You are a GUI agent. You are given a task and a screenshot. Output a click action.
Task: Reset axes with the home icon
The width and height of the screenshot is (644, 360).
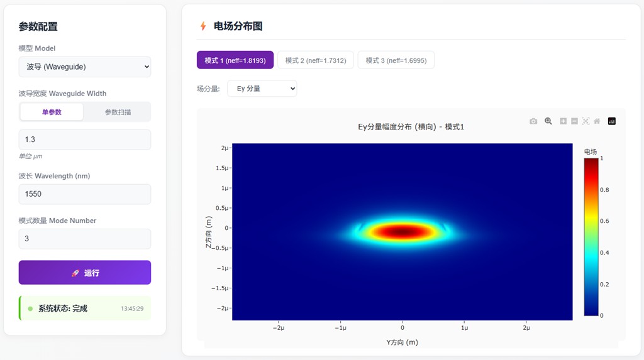[597, 121]
